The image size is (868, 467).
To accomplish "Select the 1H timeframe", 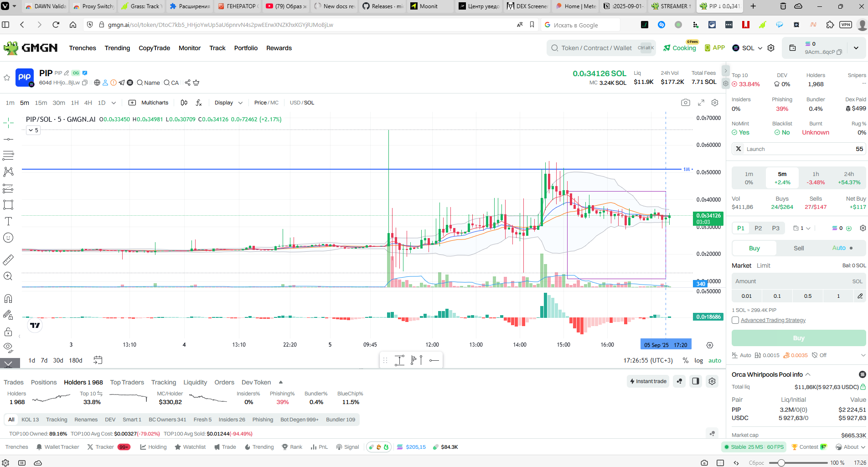I will coord(75,103).
